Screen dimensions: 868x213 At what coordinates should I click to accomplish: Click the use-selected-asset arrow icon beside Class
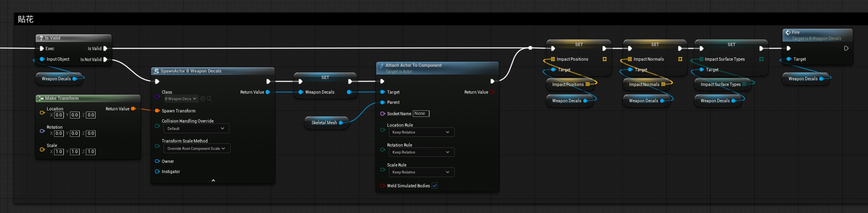pos(203,99)
